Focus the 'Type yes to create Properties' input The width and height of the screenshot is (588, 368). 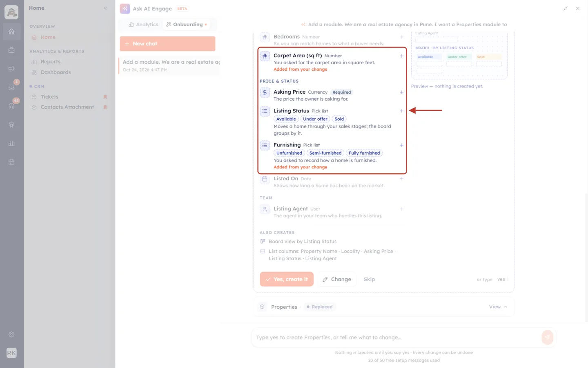395,337
